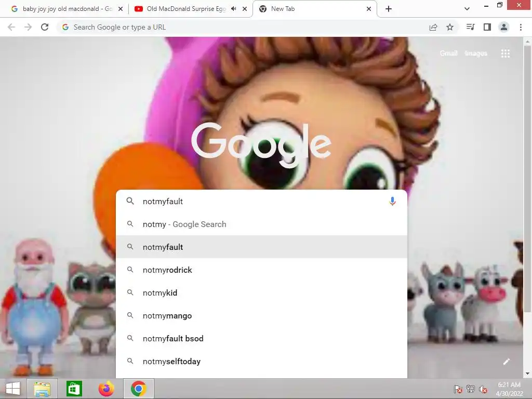The width and height of the screenshot is (532, 399).
Task: Reload the current page
Action: click(x=45, y=27)
